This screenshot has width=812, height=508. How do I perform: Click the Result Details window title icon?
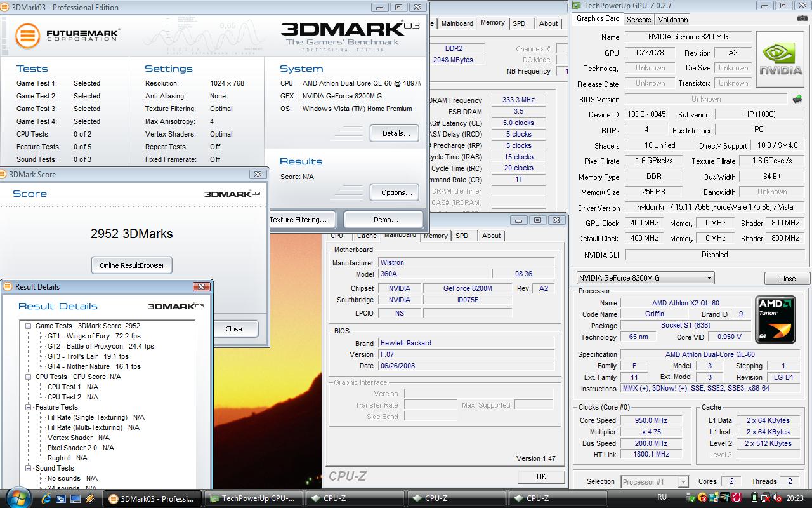point(8,286)
